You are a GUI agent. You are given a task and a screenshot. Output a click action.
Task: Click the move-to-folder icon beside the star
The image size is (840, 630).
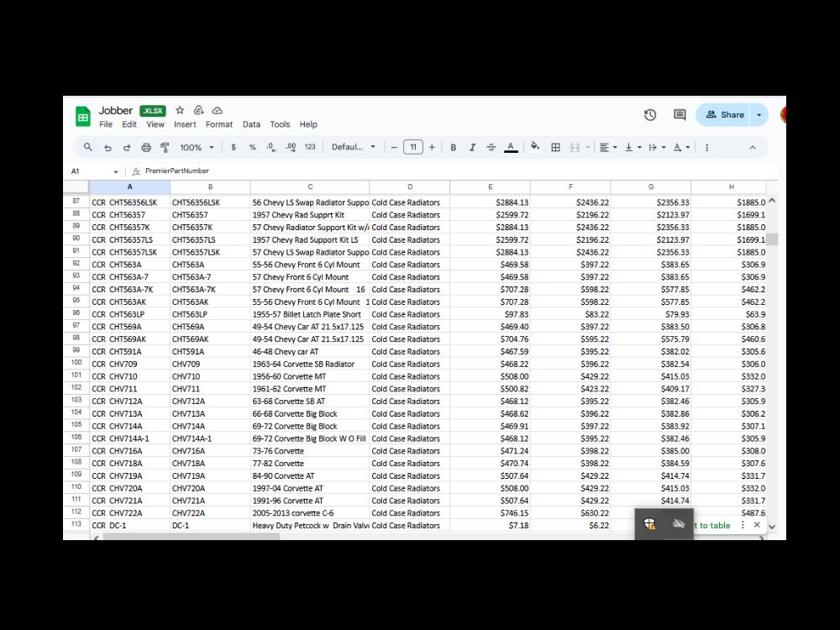tap(199, 110)
